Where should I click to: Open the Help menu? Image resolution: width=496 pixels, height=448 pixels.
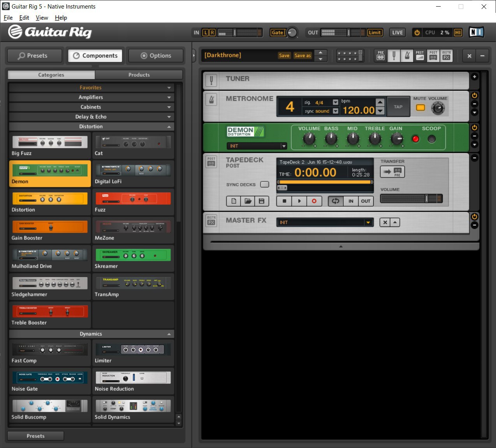(61, 18)
